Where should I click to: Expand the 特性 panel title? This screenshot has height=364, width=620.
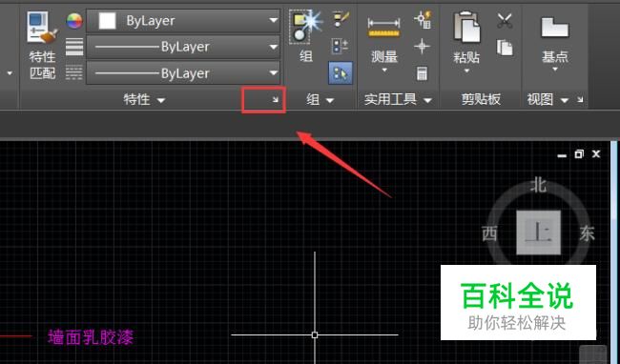[144, 99]
